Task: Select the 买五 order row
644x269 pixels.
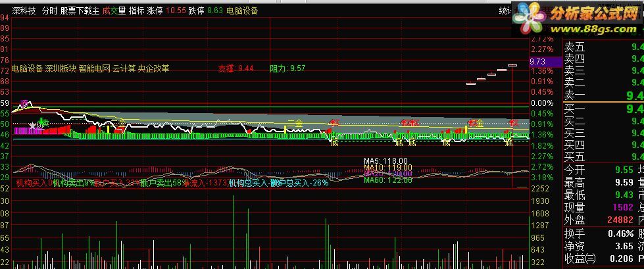Action: pos(604,157)
